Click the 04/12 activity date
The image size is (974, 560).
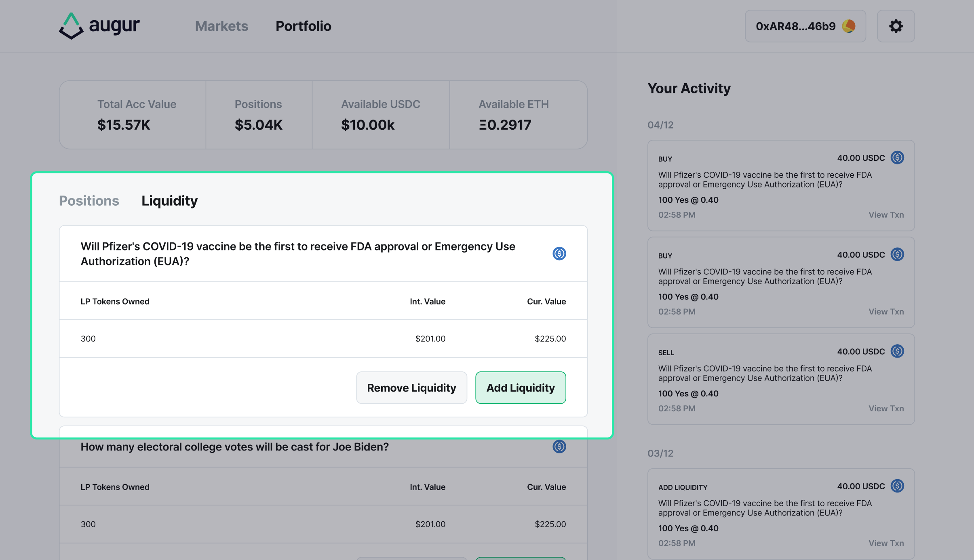tap(660, 125)
